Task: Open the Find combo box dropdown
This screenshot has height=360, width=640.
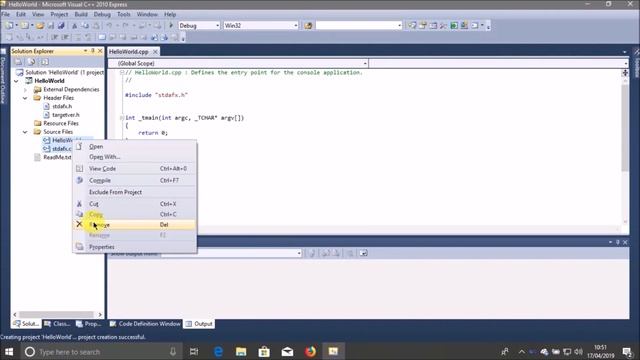Action: [x=399, y=25]
